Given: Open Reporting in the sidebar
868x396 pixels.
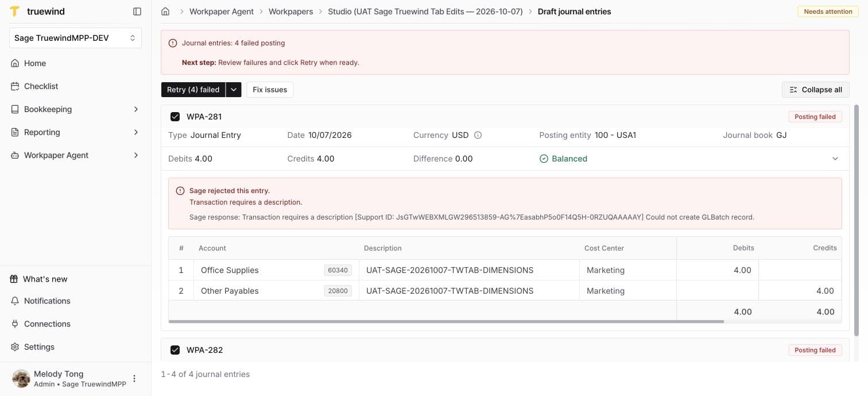Looking at the screenshot, I should click(75, 132).
